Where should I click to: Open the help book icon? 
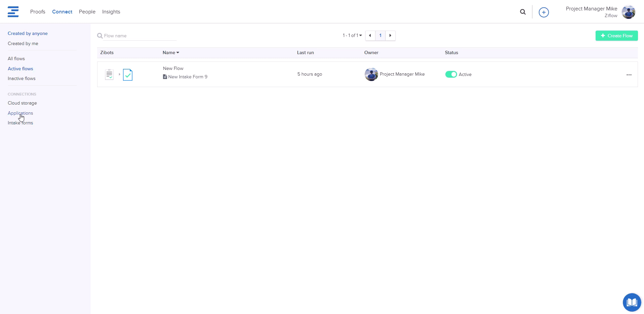point(632,302)
